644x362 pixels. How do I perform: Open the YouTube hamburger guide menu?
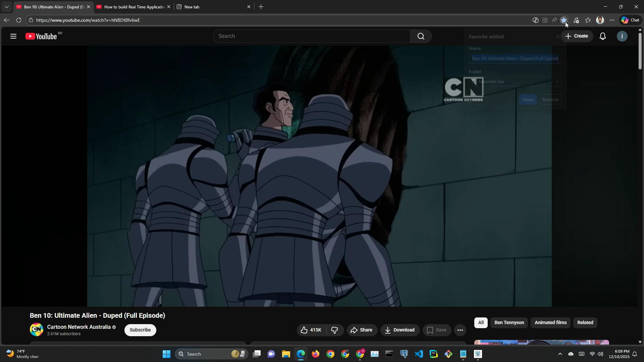[13, 36]
